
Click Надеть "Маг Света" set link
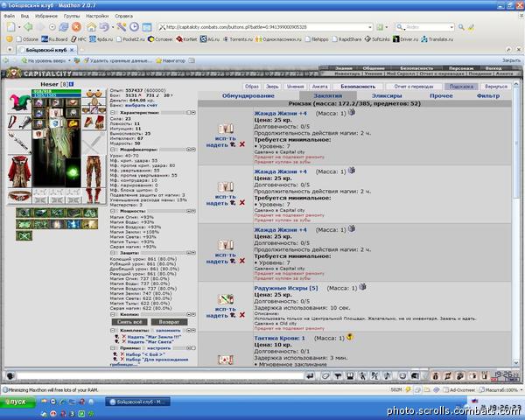[x=150, y=342]
